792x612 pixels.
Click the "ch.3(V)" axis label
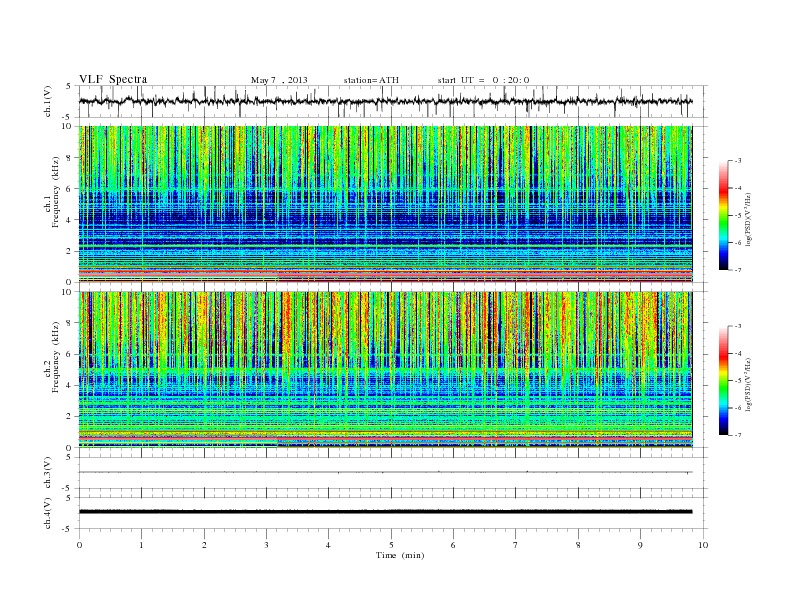pyautogui.click(x=48, y=473)
